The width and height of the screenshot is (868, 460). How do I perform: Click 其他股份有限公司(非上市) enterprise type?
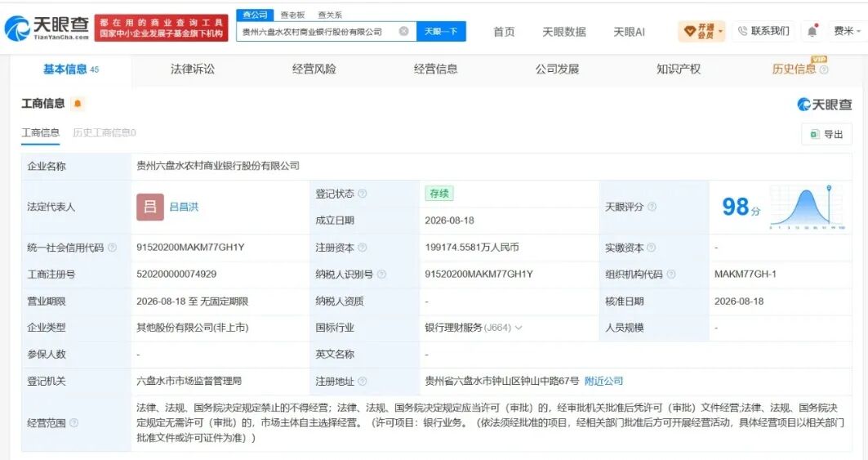(x=193, y=328)
